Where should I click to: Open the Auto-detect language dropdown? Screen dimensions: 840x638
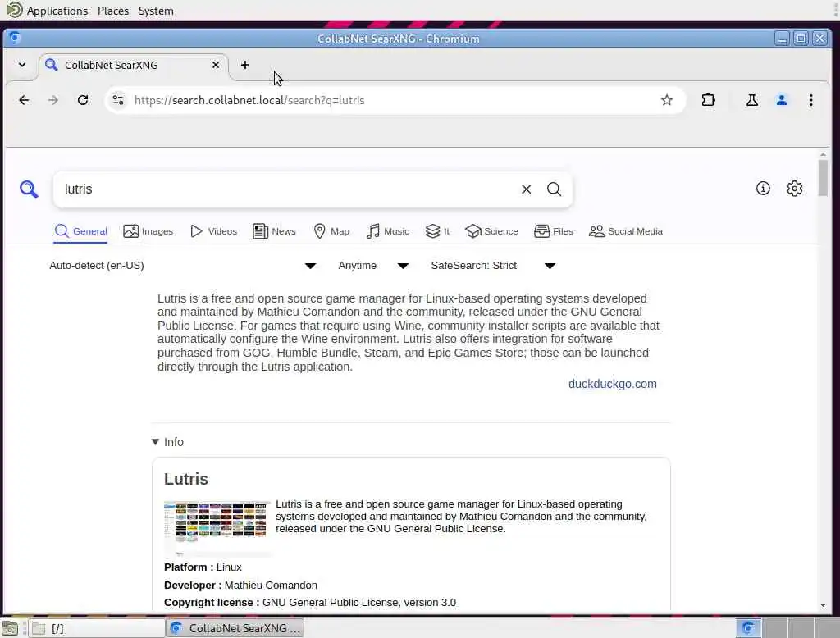pyautogui.click(x=182, y=266)
